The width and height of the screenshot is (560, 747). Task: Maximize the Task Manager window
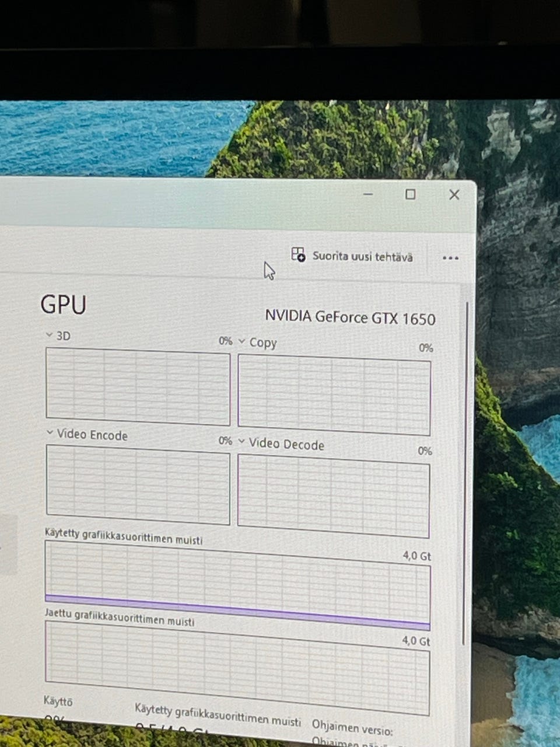(x=411, y=194)
